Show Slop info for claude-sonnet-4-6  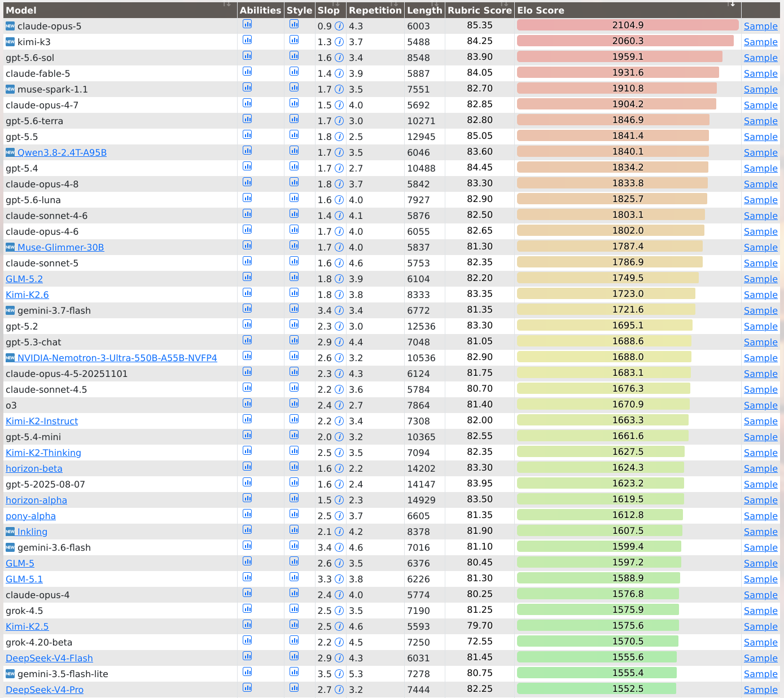point(339,216)
